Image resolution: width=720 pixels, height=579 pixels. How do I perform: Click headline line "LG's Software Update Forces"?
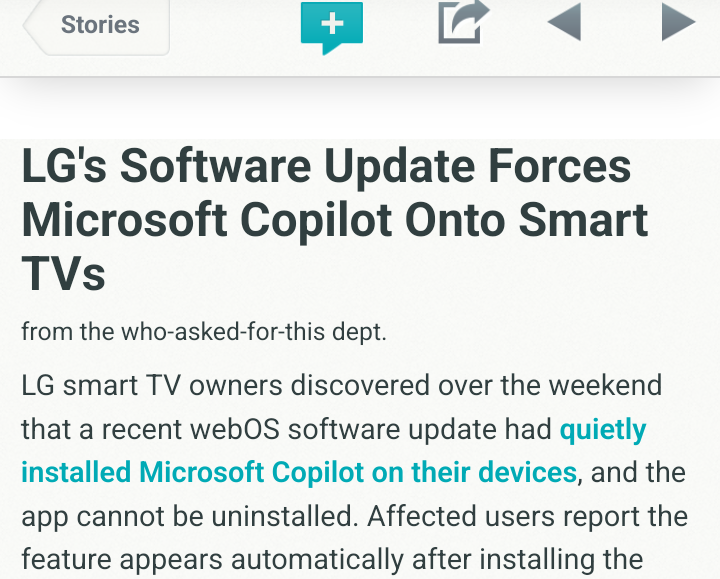(x=326, y=167)
